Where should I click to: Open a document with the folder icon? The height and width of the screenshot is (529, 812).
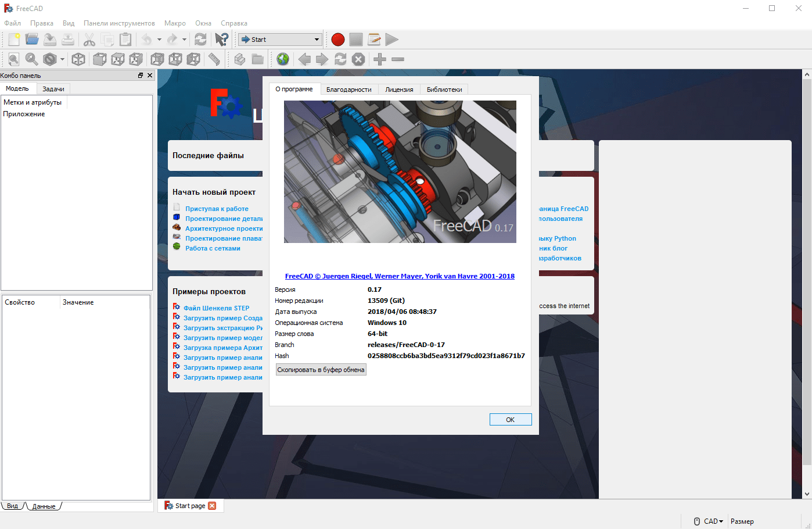pyautogui.click(x=32, y=40)
